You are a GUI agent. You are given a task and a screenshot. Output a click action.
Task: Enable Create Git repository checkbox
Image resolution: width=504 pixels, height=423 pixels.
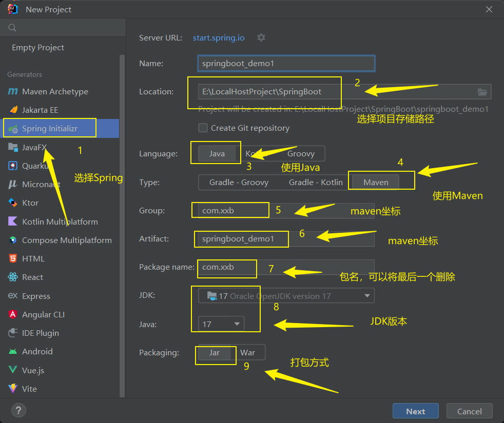pyautogui.click(x=203, y=128)
